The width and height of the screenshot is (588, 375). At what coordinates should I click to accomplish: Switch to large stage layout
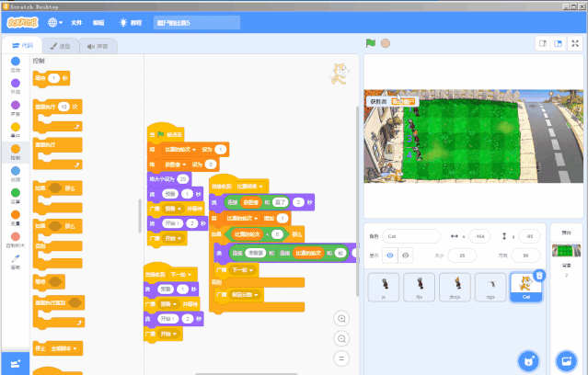coord(558,43)
